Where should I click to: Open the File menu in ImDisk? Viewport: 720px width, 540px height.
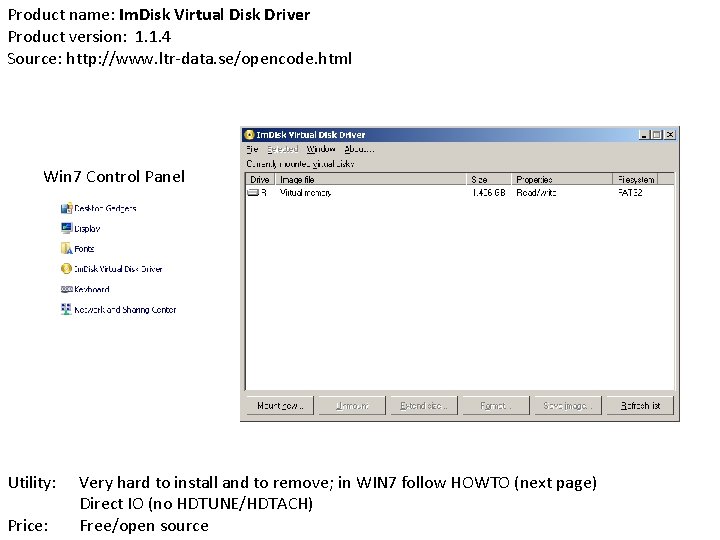point(252,149)
